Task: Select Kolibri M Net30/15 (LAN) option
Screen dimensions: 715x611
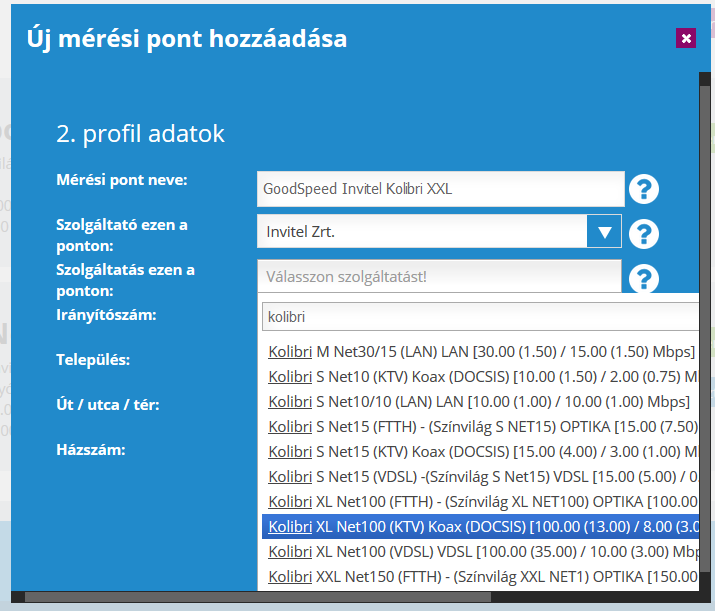Action: point(480,352)
